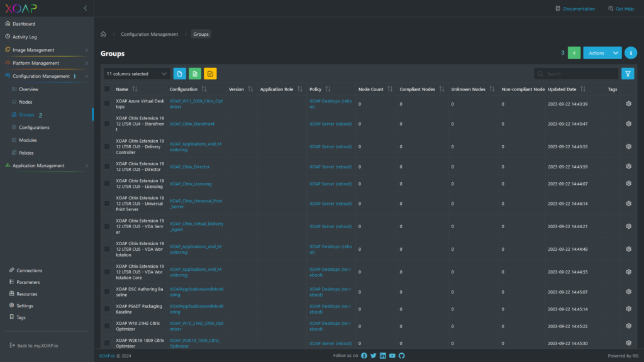Check the Delivery Controller group row checkbox
This screenshot has height=362, width=644.
(x=107, y=146)
